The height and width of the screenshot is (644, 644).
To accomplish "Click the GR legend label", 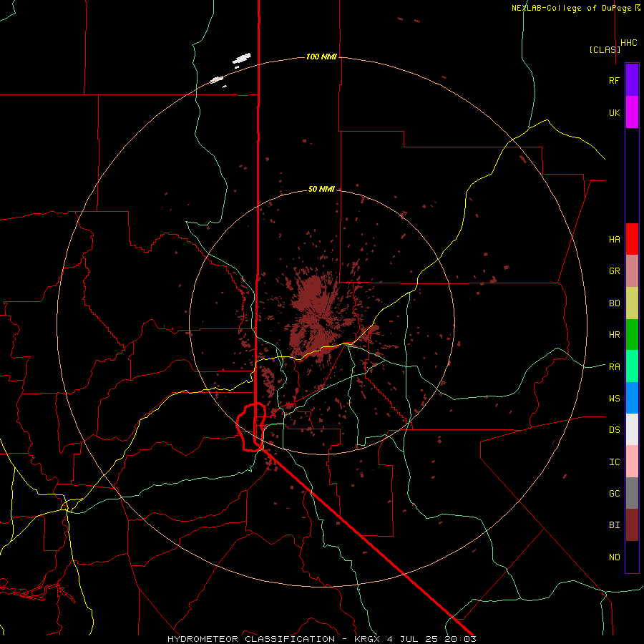I will point(614,271).
